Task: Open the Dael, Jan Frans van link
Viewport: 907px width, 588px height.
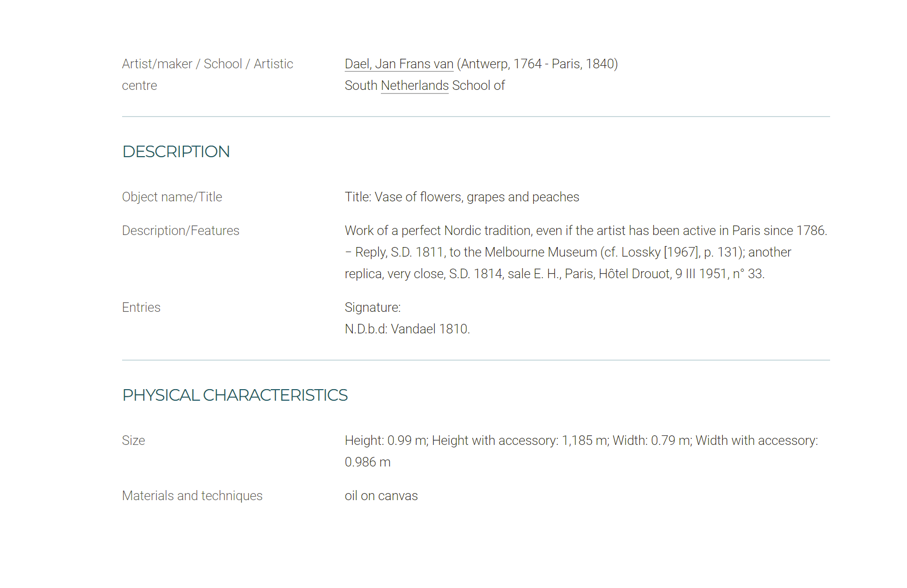Action: 399,64
